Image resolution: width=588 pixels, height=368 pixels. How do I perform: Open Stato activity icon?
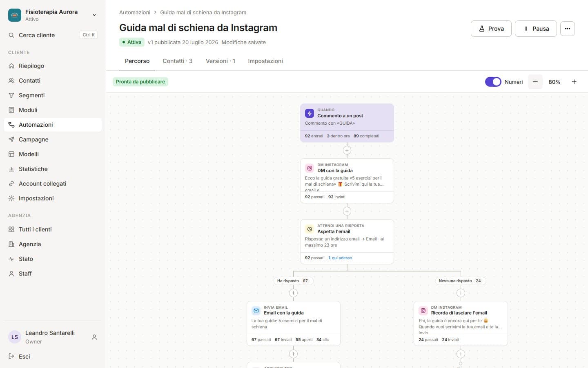[11, 259]
